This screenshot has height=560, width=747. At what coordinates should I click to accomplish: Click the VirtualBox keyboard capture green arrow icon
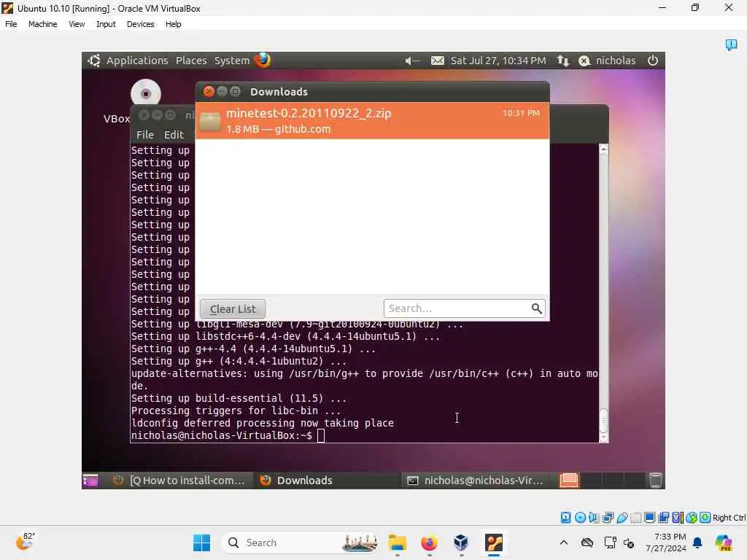click(x=705, y=518)
